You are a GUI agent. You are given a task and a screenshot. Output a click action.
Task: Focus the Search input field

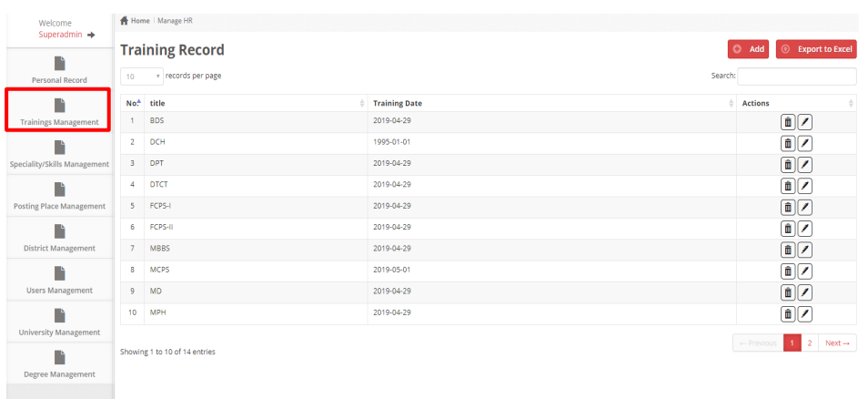click(x=796, y=77)
